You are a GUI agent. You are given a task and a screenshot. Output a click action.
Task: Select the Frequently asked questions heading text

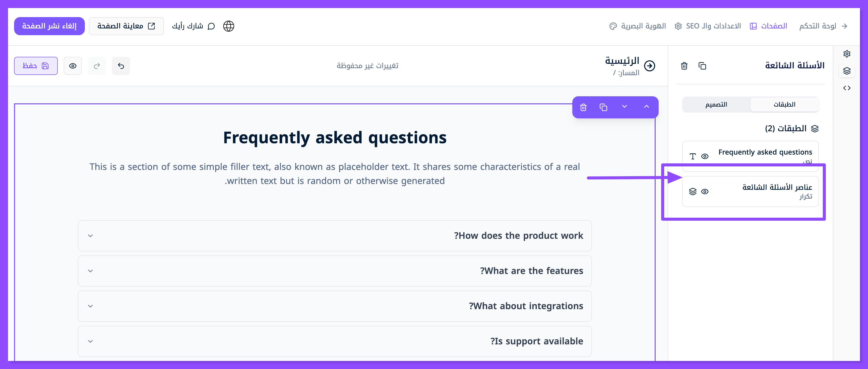(x=335, y=137)
